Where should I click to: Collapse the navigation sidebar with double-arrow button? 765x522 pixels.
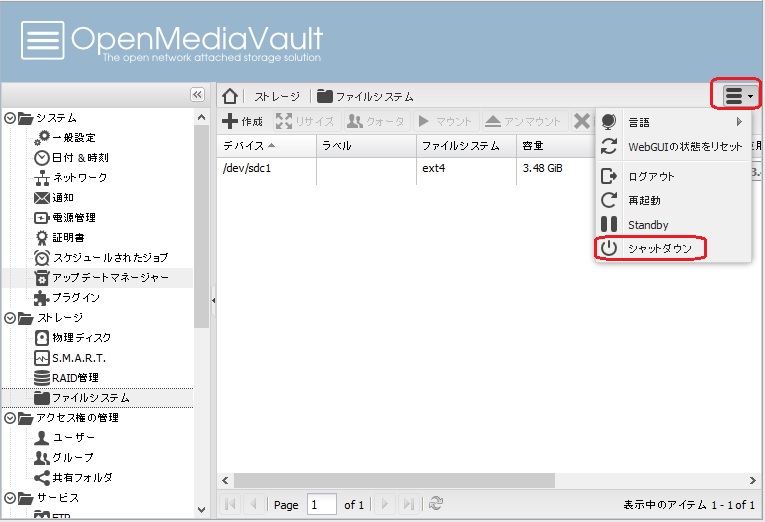pyautogui.click(x=197, y=95)
